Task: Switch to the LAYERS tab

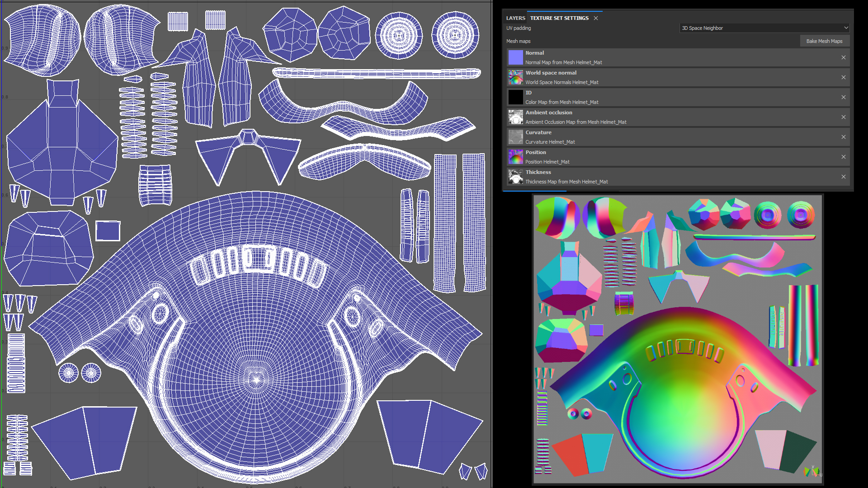Action: [515, 18]
